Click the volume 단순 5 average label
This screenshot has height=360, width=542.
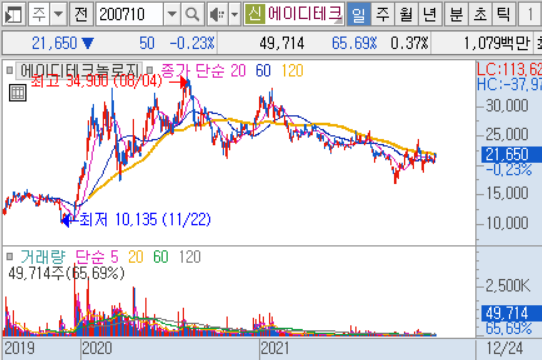[97, 257]
